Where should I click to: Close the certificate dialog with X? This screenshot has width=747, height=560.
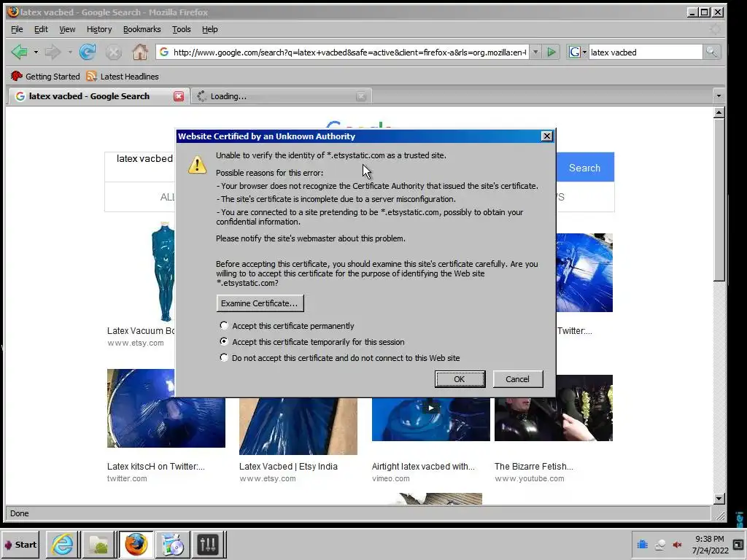(x=547, y=136)
